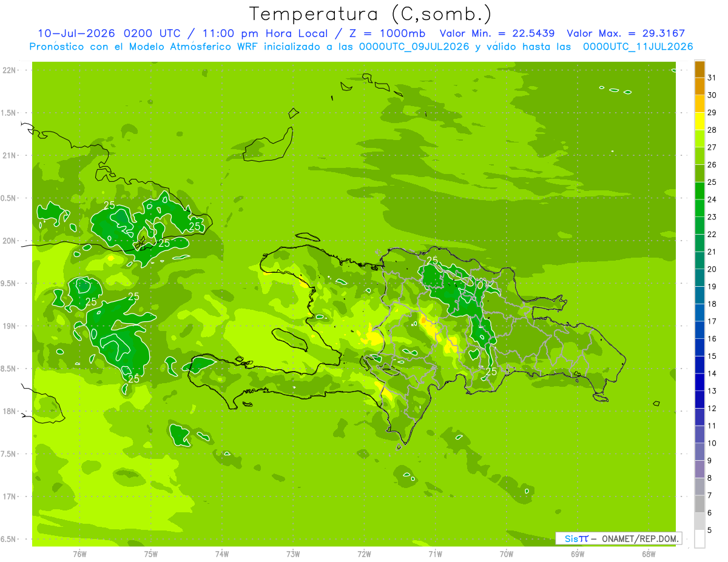Click the initialization time '0000UTC_09JUL2026'
Viewport: 728px width, 562px height.
pos(414,46)
